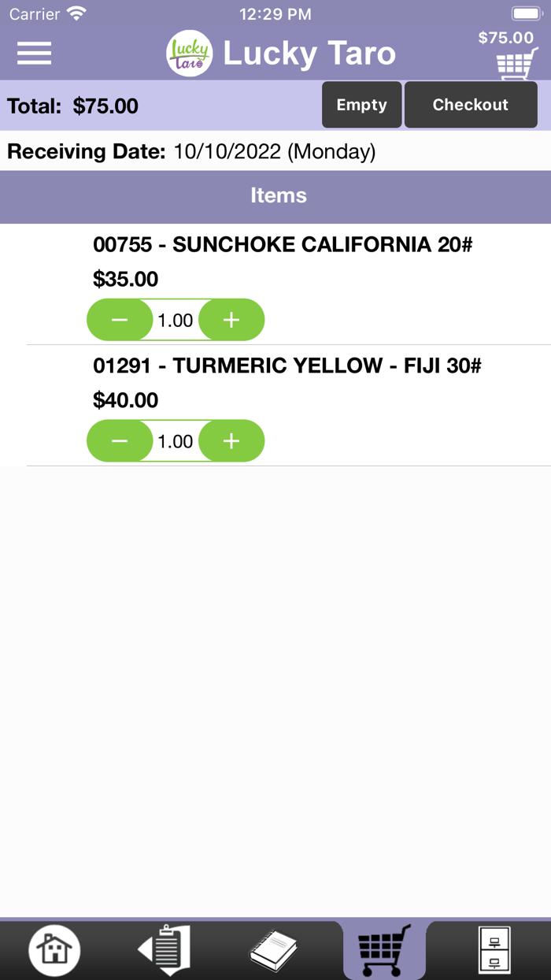Open the order list clipboard icon
The image size is (551, 980).
point(164,950)
